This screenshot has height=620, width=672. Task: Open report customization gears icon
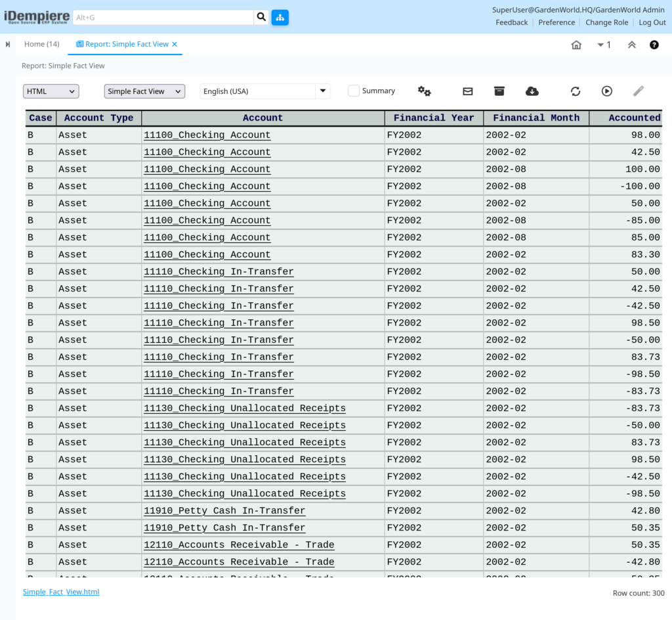425,91
